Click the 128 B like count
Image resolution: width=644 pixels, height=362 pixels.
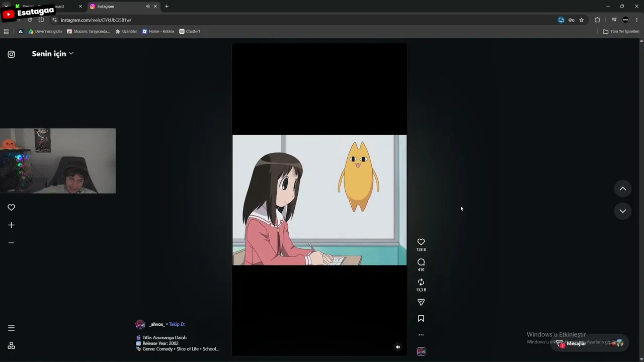click(x=421, y=250)
